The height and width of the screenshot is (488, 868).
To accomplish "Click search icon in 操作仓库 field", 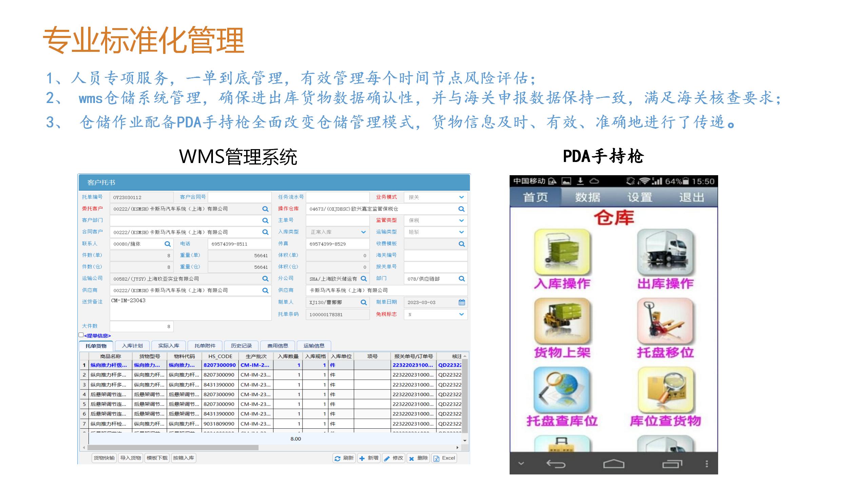I will click(461, 209).
